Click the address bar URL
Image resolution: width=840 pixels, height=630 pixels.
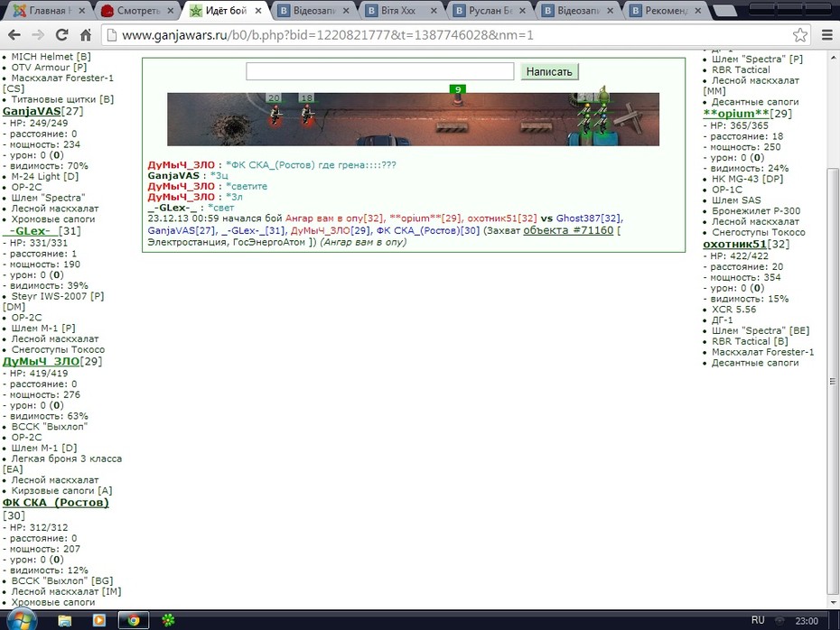(x=327, y=35)
